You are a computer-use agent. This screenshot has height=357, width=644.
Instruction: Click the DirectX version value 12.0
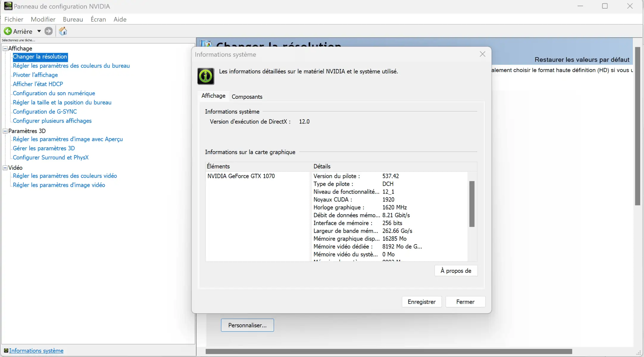coord(304,122)
